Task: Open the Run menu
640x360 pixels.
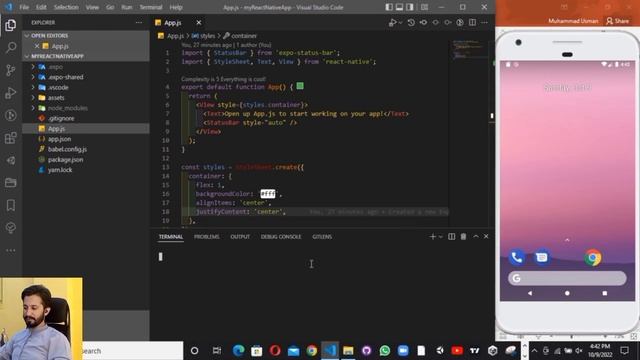Action: tap(127, 7)
